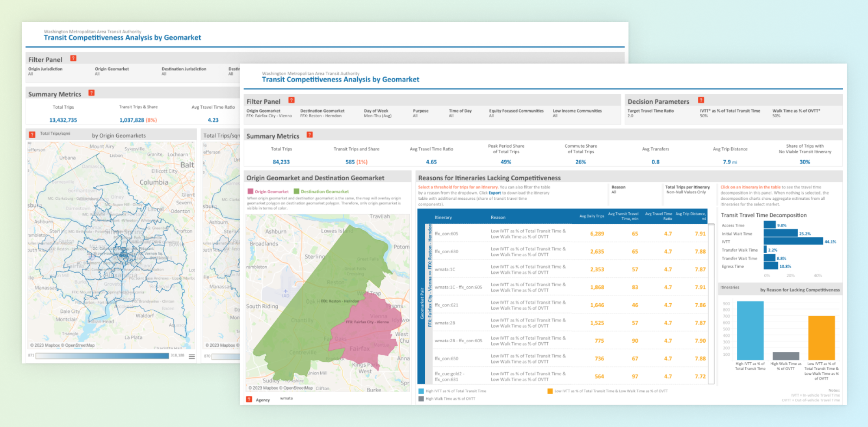Image resolution: width=868 pixels, height=427 pixels.
Task: Click help icon next to front Summary Metrics
Action: coord(309,135)
